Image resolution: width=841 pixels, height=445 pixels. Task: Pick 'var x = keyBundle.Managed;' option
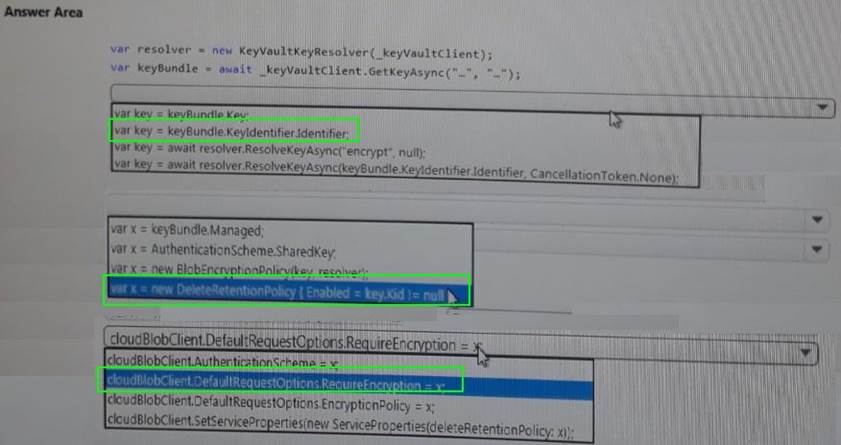tap(187, 231)
